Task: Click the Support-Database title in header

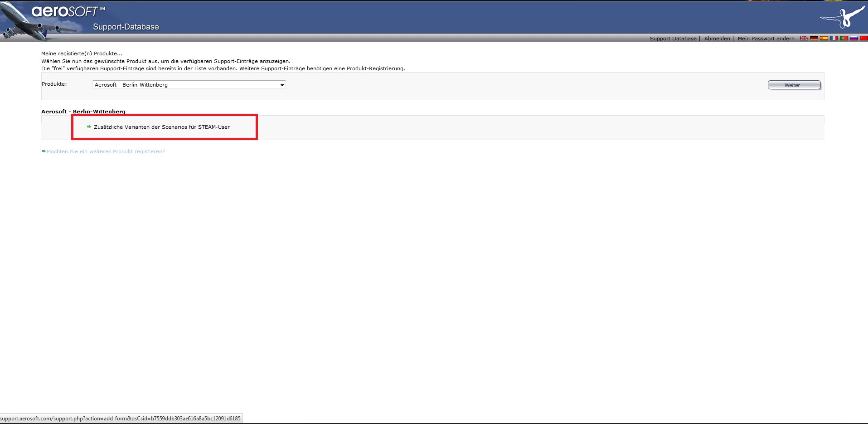Action: click(x=126, y=27)
